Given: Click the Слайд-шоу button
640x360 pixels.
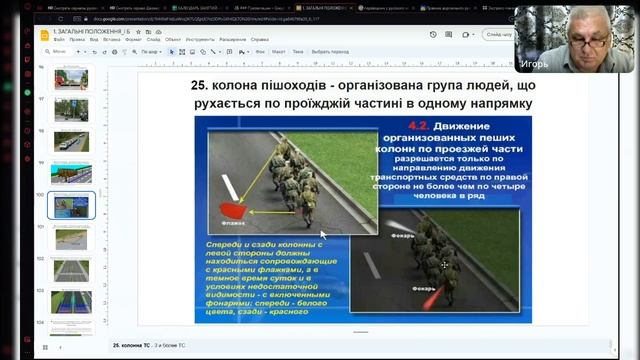Looking at the screenshot, I should click(x=499, y=35).
